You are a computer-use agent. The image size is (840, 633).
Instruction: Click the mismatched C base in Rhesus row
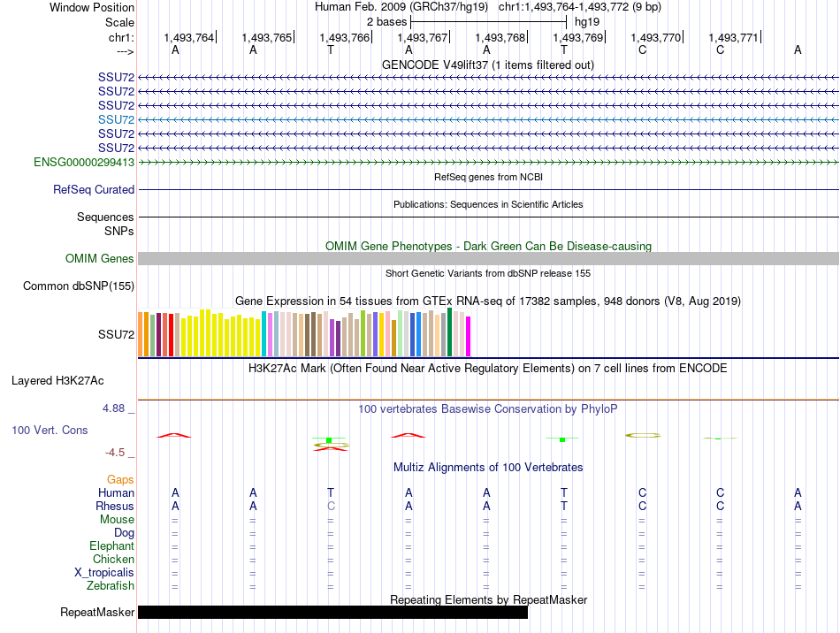click(x=331, y=507)
